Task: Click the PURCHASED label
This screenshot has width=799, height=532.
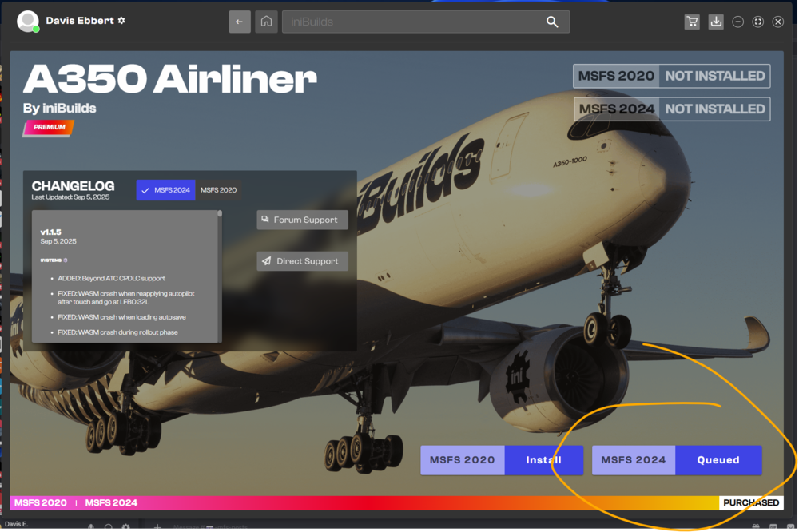Action: [751, 502]
